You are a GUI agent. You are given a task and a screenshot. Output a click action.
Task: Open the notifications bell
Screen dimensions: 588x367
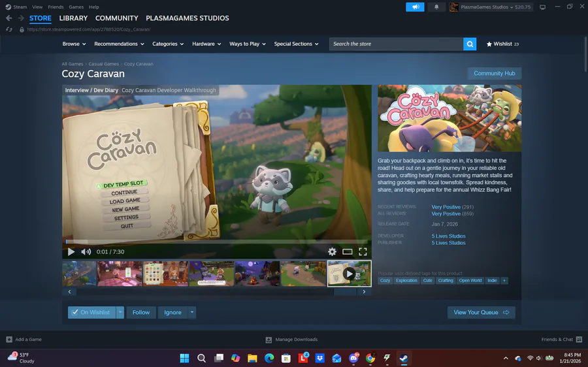click(436, 7)
